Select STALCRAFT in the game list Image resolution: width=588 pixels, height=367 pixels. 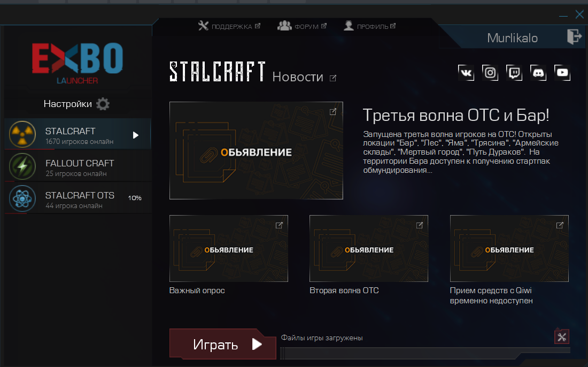78,134
